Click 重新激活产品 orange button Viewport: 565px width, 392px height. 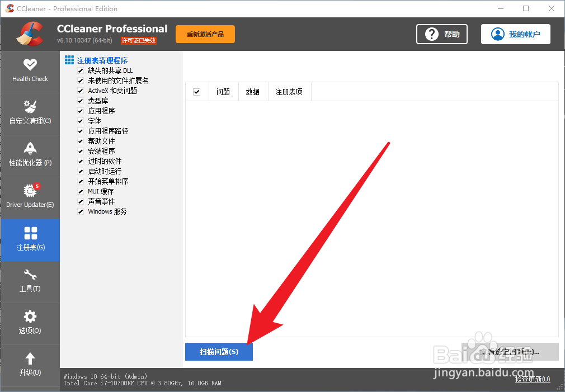pyautogui.click(x=205, y=34)
